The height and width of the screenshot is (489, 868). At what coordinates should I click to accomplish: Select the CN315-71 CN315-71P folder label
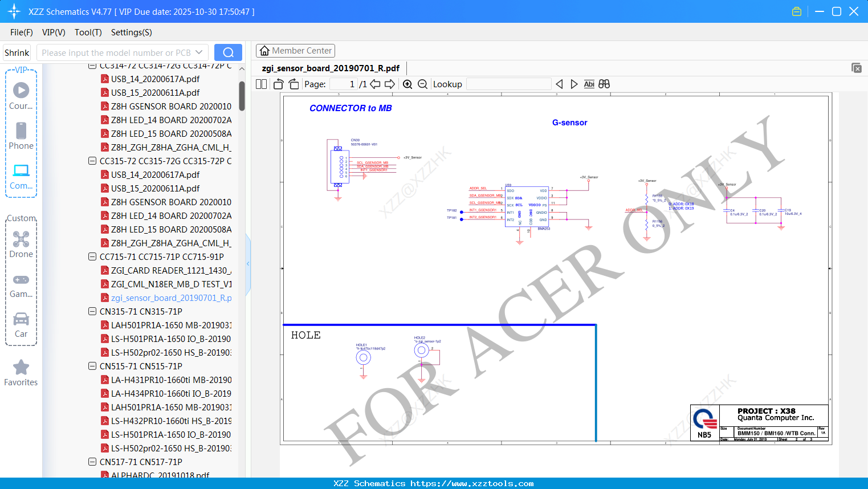point(141,311)
